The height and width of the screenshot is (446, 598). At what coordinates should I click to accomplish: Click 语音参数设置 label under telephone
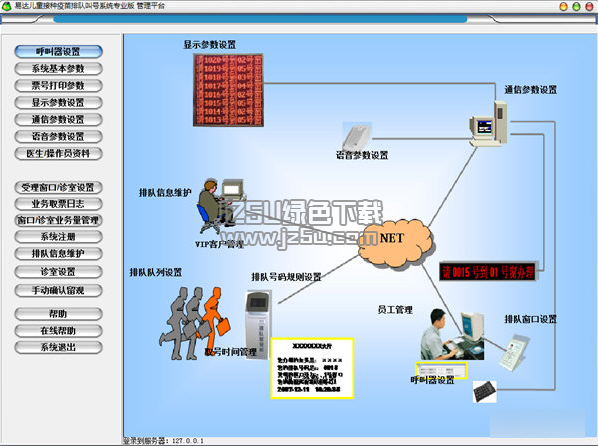click(362, 155)
